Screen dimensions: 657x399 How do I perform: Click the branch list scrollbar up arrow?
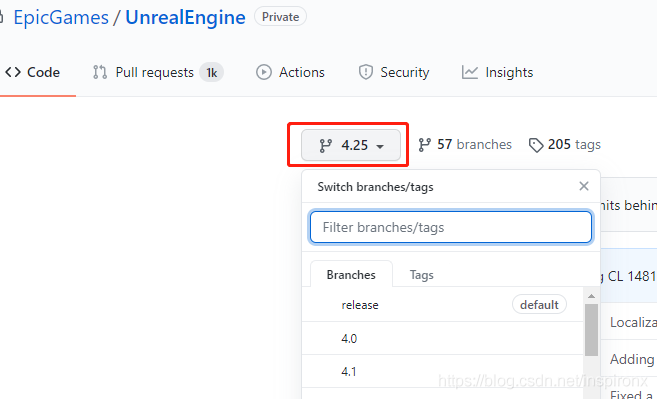(591, 296)
